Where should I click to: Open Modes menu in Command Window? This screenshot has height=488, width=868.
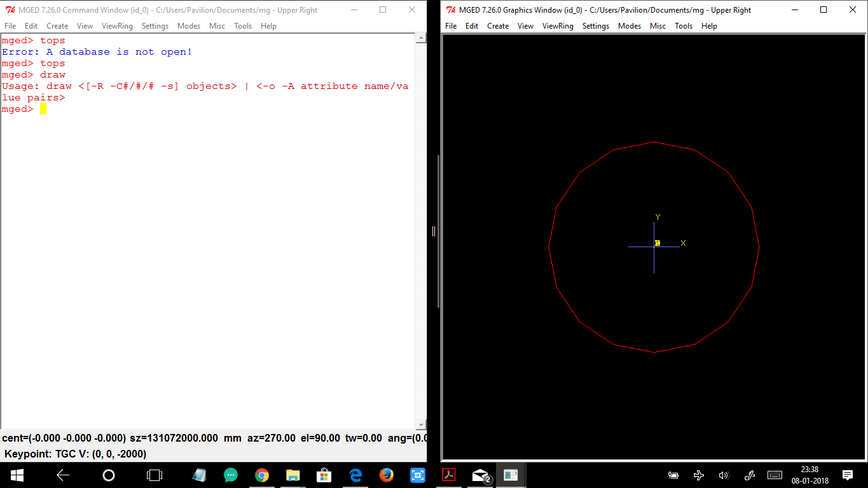(x=189, y=26)
